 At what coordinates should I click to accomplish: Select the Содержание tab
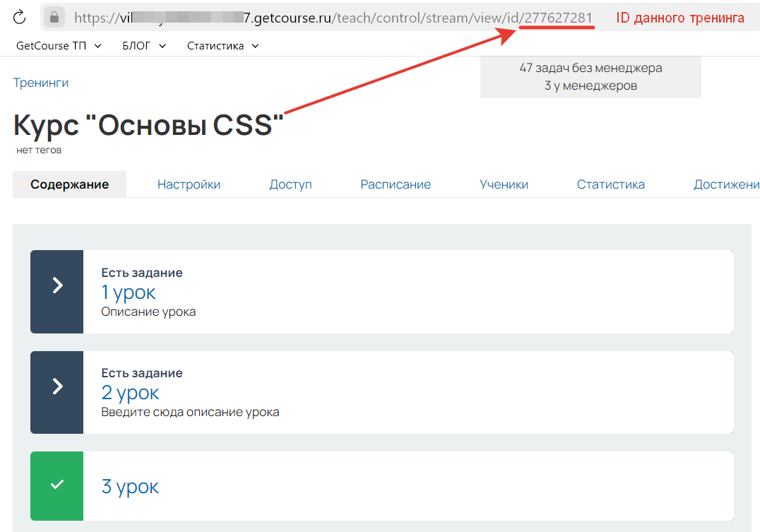[69, 184]
